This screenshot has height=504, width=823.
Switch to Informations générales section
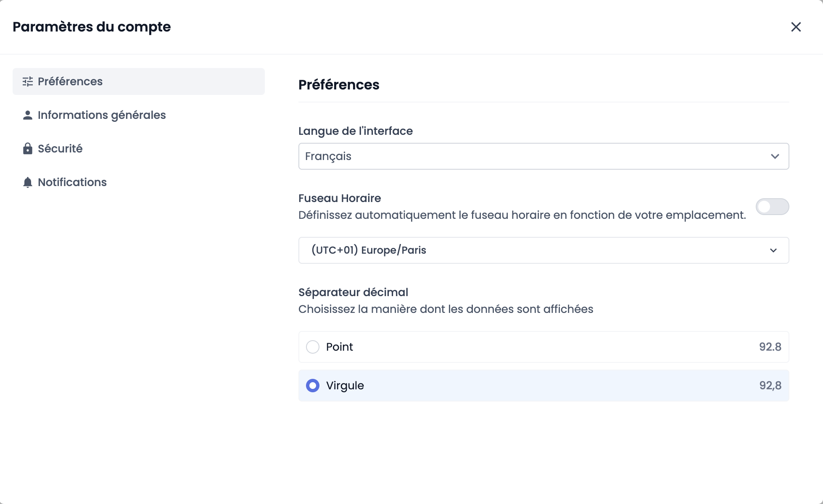[x=102, y=115]
